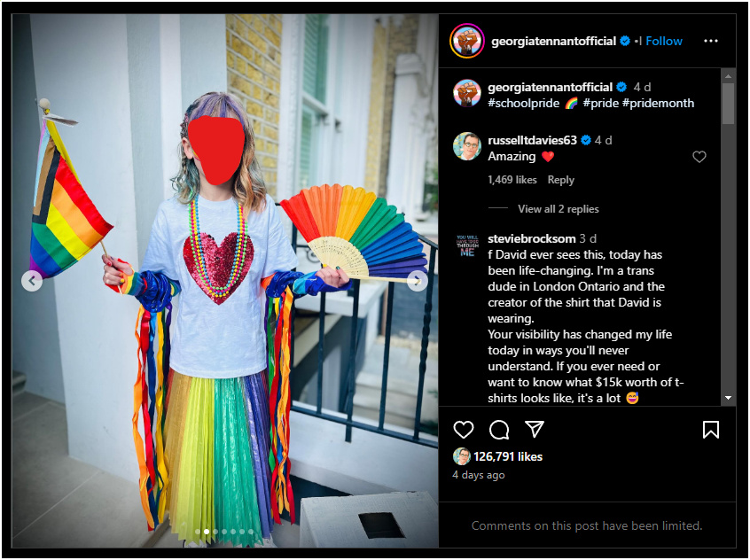Image resolution: width=750 pixels, height=560 pixels.
Task: Open russelltdavies63 profile avatar
Action: [467, 146]
